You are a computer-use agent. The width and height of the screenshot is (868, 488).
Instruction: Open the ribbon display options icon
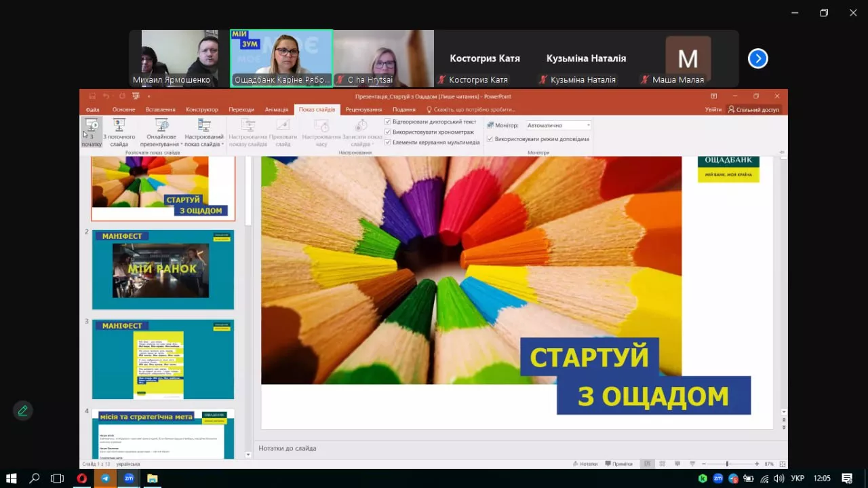pyautogui.click(x=713, y=96)
